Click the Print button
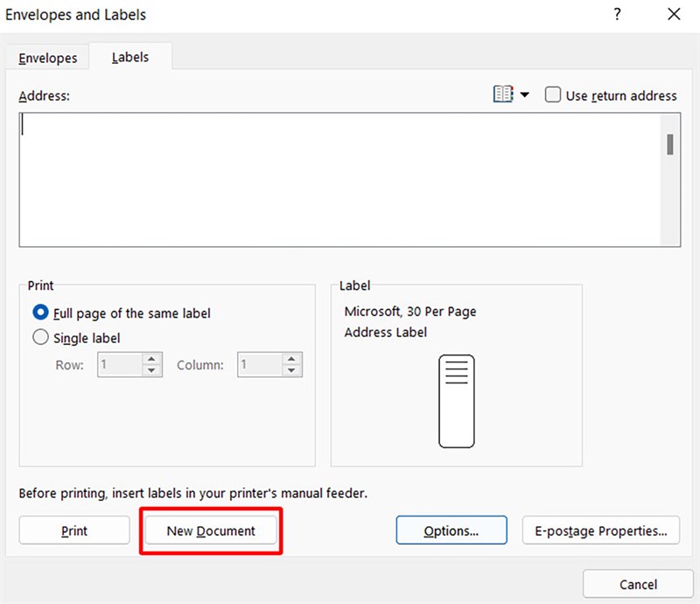Image resolution: width=700 pixels, height=604 pixels. 74,530
